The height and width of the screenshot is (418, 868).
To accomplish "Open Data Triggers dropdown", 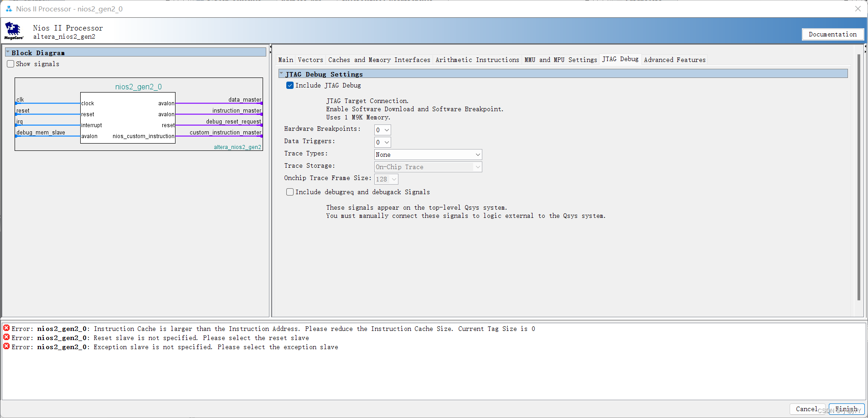I will (382, 142).
